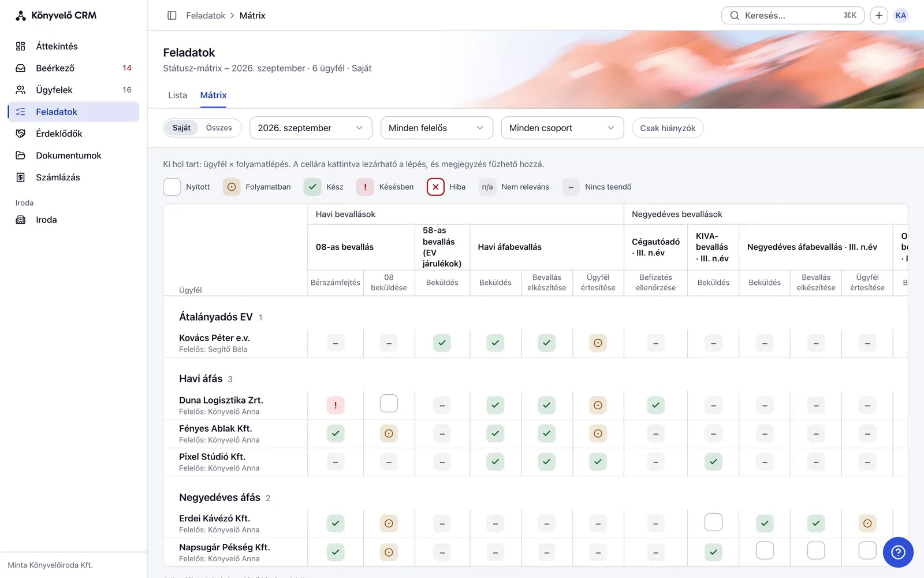The image size is (924, 578).
Task: Click Kovács Péter Ügyfél értesítése in-progress cell
Action: tap(598, 343)
